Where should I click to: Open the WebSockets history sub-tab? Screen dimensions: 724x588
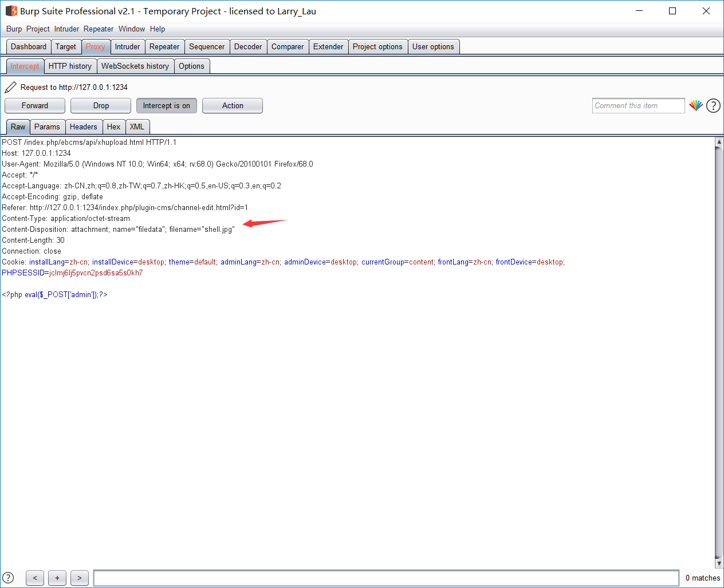coord(135,66)
